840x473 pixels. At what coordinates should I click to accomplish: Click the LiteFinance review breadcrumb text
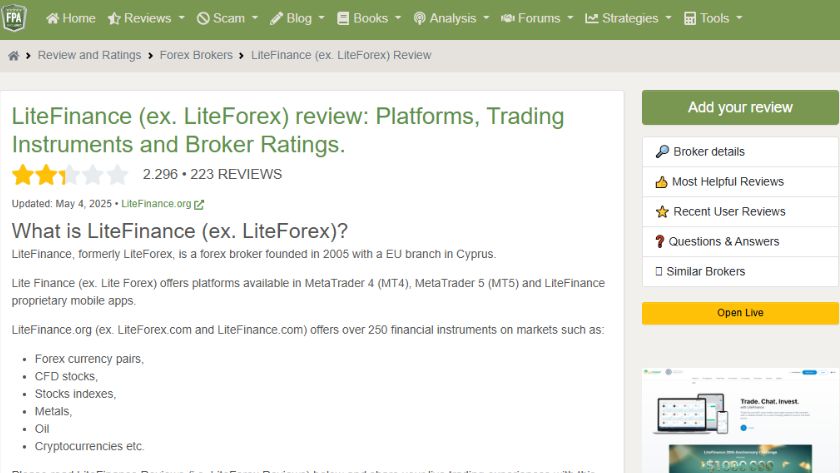pyautogui.click(x=341, y=55)
